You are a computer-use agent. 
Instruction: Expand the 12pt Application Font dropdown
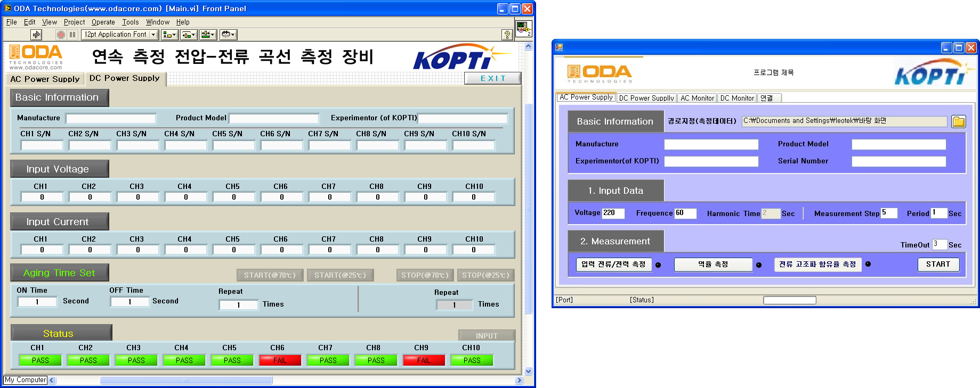pos(153,35)
